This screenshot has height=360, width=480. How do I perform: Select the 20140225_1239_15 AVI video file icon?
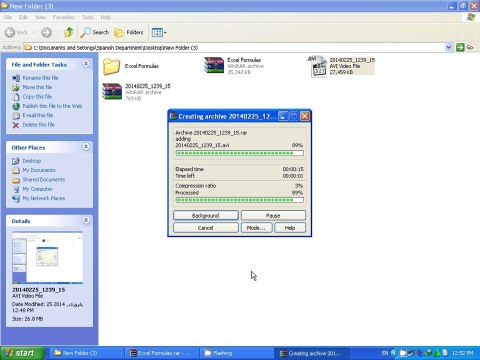click(318, 66)
